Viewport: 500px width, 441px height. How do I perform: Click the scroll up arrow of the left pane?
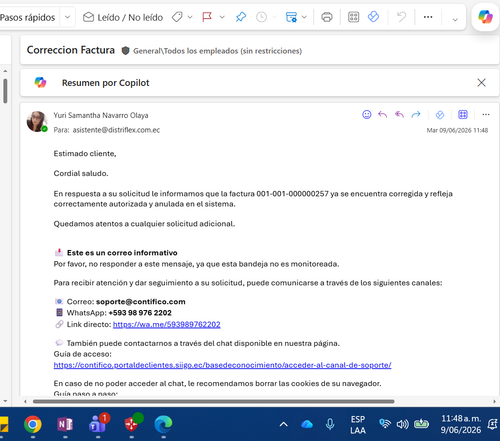pyautogui.click(x=5, y=71)
